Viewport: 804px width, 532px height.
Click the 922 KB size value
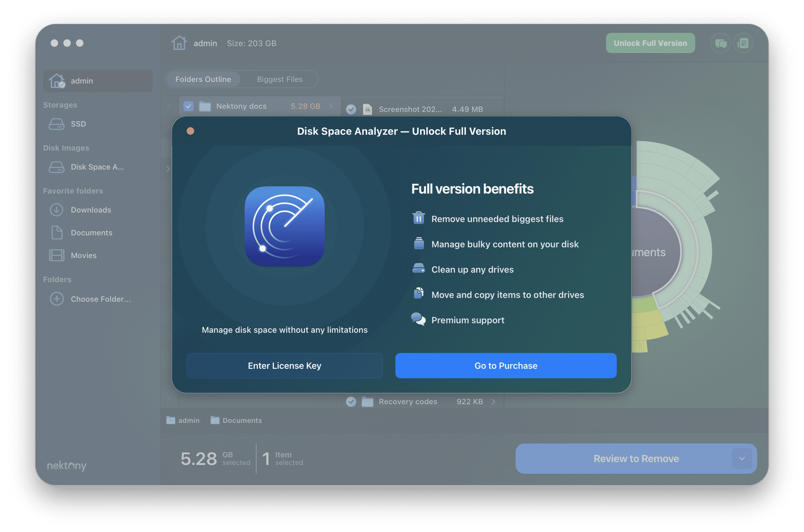(x=469, y=402)
